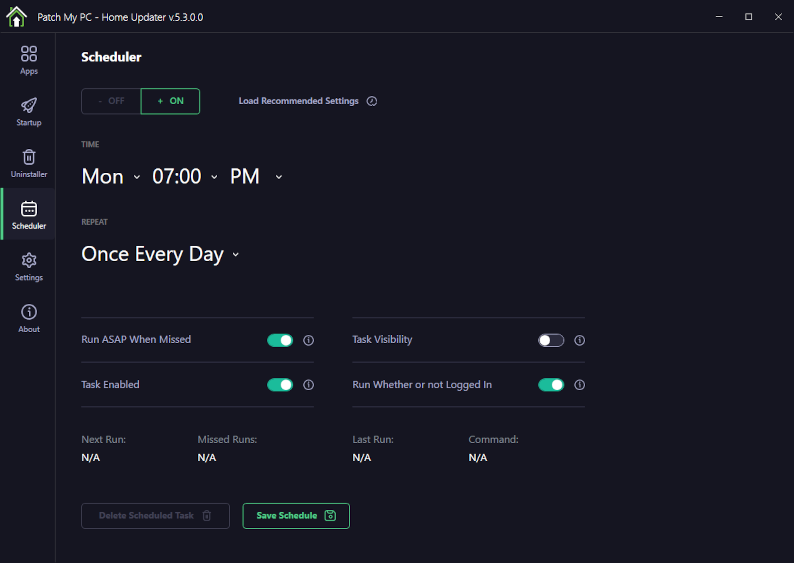Open the Apps section in sidebar

29,60
